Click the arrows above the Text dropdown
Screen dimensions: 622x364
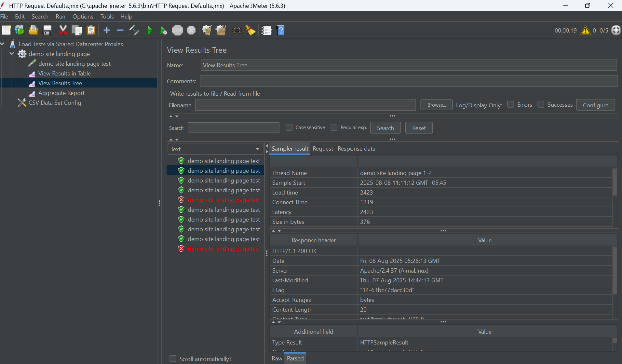click(x=174, y=140)
